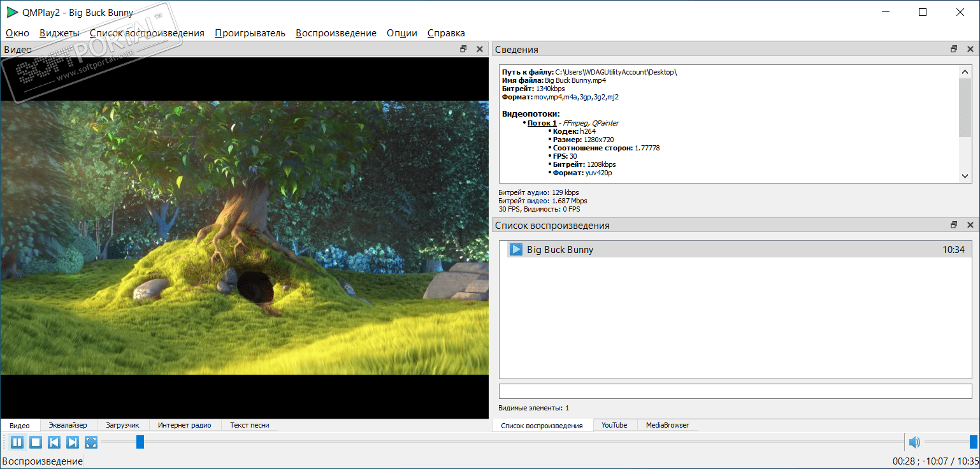The image size is (980, 469).
Task: Select the Список воспроизведения bottom tab
Action: 542,425
